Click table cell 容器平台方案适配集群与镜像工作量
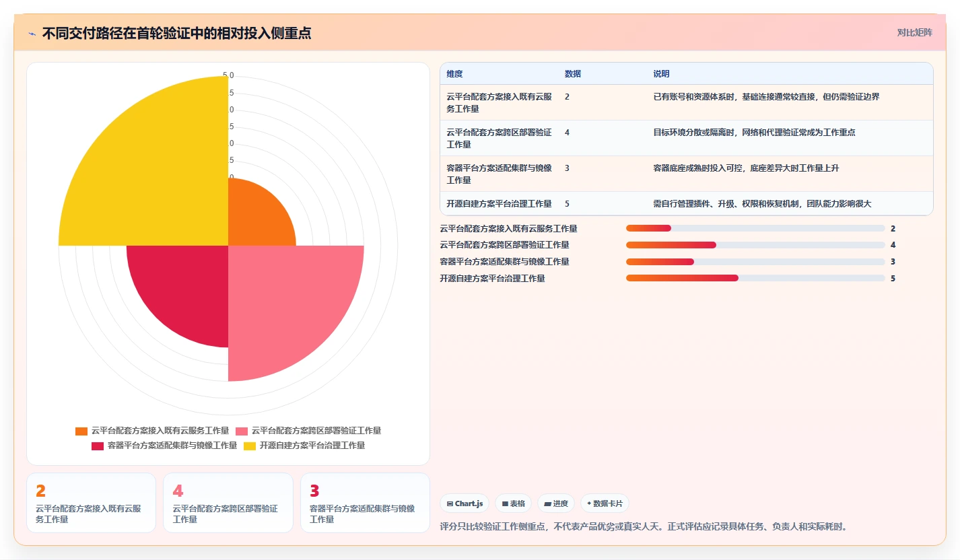Image resolution: width=960 pixels, height=560 pixels. [499, 174]
